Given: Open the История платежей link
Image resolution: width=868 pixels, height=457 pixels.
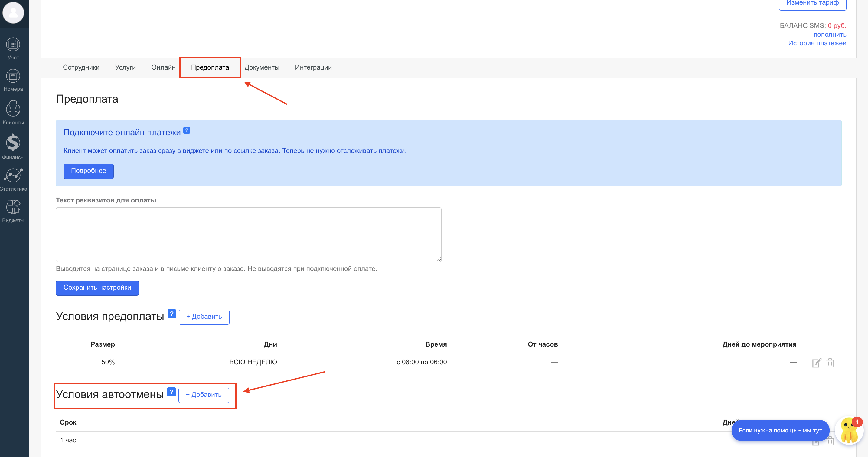Looking at the screenshot, I should click(x=817, y=43).
